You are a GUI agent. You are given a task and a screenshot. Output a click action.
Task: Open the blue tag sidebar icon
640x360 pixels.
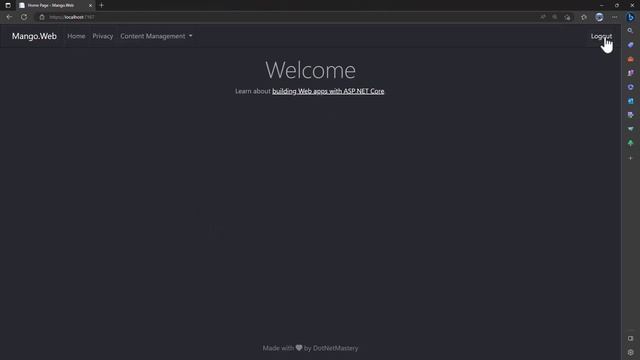pos(631,45)
